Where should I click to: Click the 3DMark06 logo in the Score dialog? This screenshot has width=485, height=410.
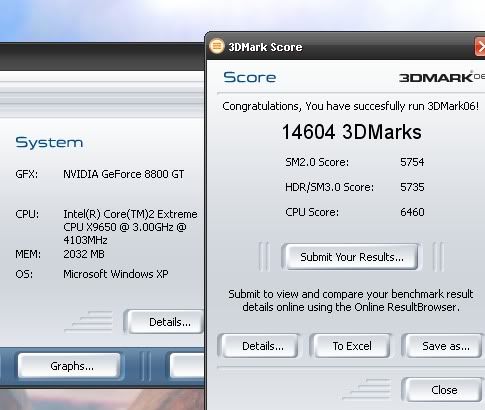point(442,77)
